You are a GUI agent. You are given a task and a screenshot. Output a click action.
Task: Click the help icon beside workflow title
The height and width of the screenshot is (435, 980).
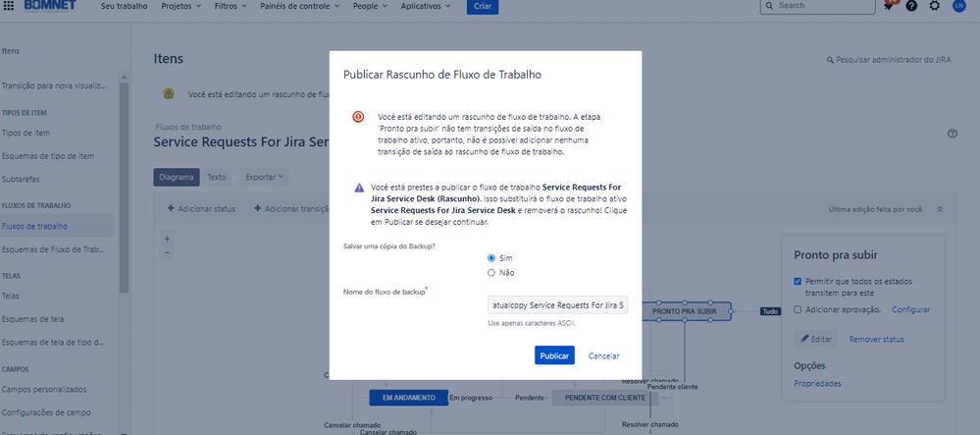pos(953,134)
